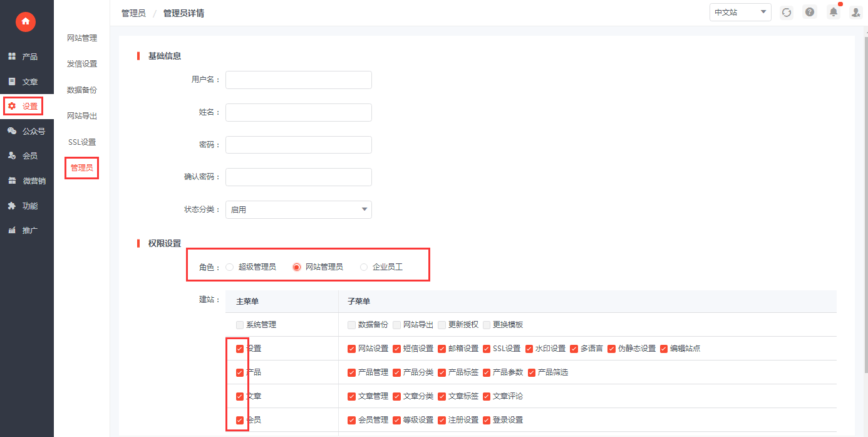The height and width of the screenshot is (437, 868).
Task: Open the help question mark icon
Action: tap(810, 13)
